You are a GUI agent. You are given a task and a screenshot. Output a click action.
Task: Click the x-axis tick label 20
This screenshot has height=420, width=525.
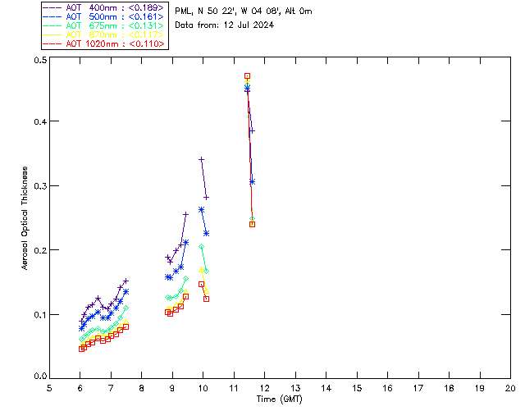(x=510, y=389)
